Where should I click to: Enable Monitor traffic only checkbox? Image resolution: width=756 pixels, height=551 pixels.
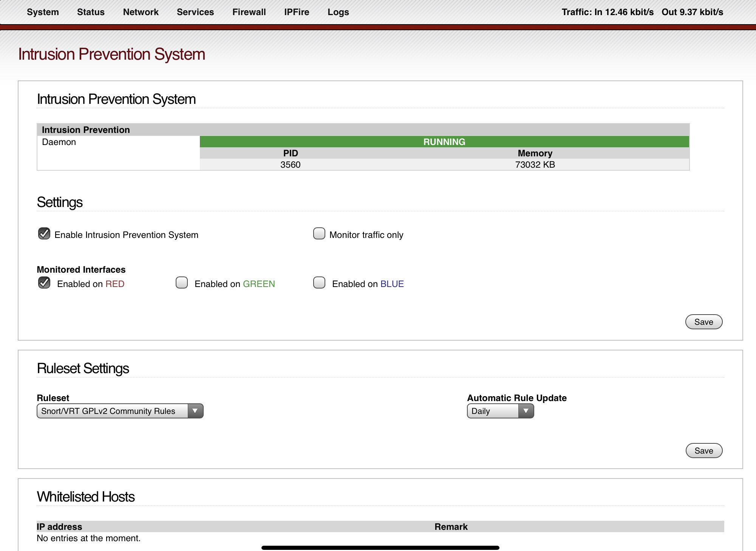(319, 234)
